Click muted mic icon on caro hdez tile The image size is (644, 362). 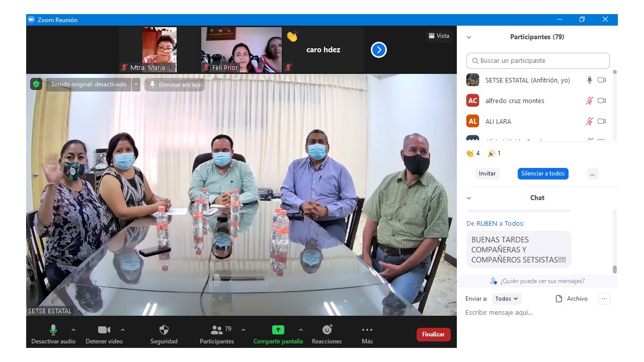[x=288, y=67]
